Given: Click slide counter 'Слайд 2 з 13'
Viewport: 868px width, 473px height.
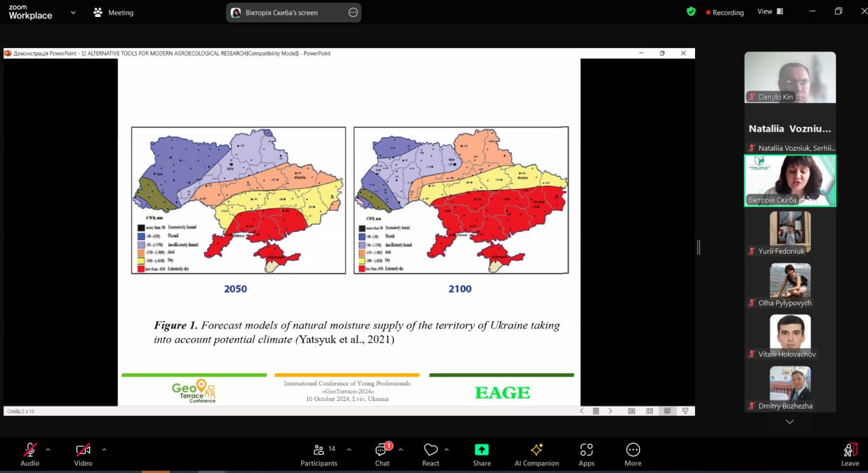Looking at the screenshot, I should click(20, 411).
